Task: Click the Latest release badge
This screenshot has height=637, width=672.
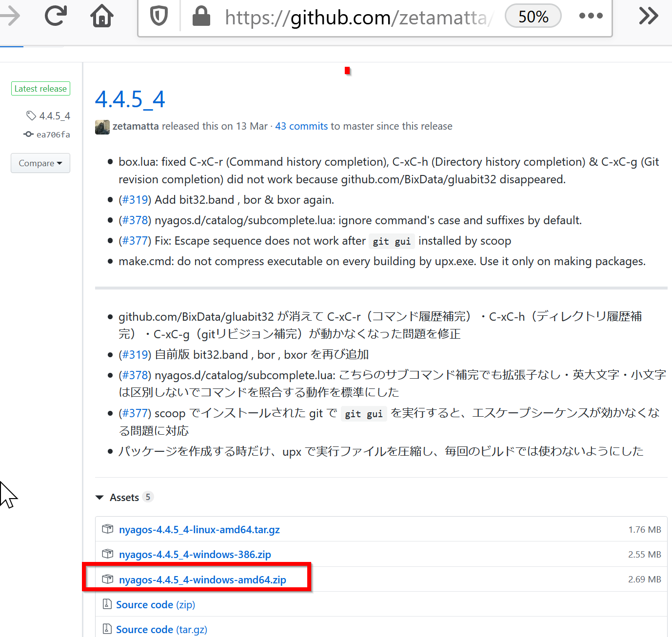Action: coord(40,89)
